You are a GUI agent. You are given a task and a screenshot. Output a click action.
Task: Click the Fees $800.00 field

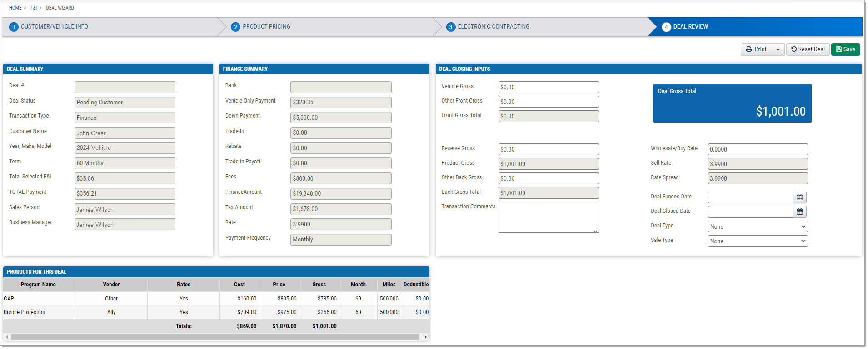tap(341, 178)
